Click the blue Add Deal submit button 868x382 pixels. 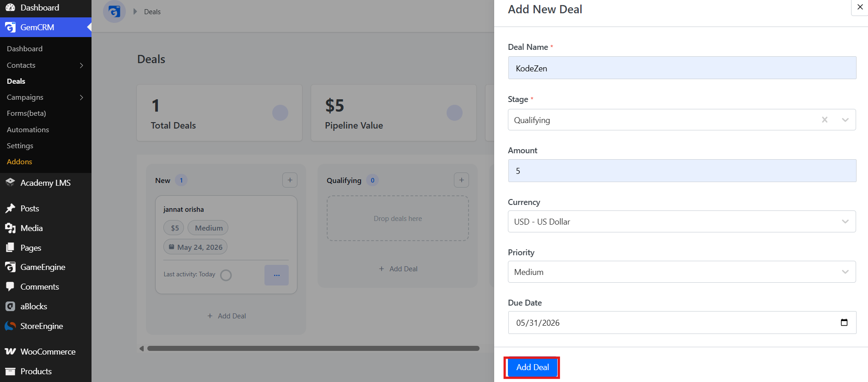[533, 367]
